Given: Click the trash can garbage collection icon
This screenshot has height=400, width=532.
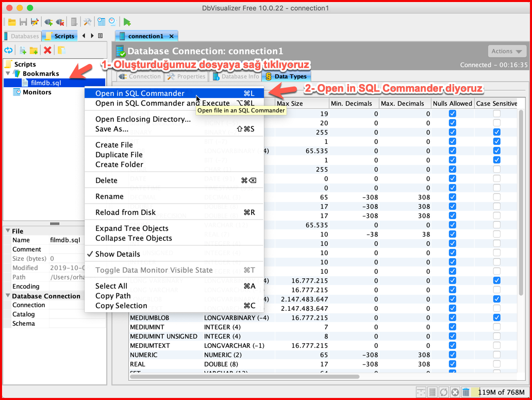Looking at the screenshot, I should [466, 392].
